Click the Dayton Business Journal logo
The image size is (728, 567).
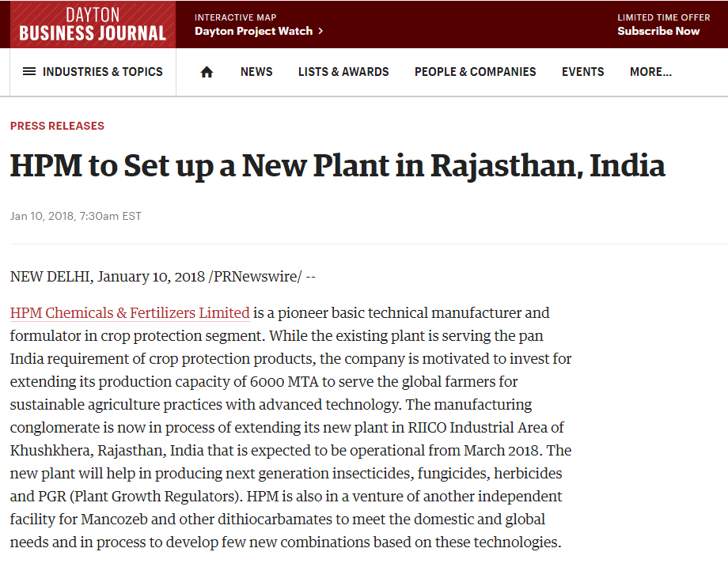93,25
